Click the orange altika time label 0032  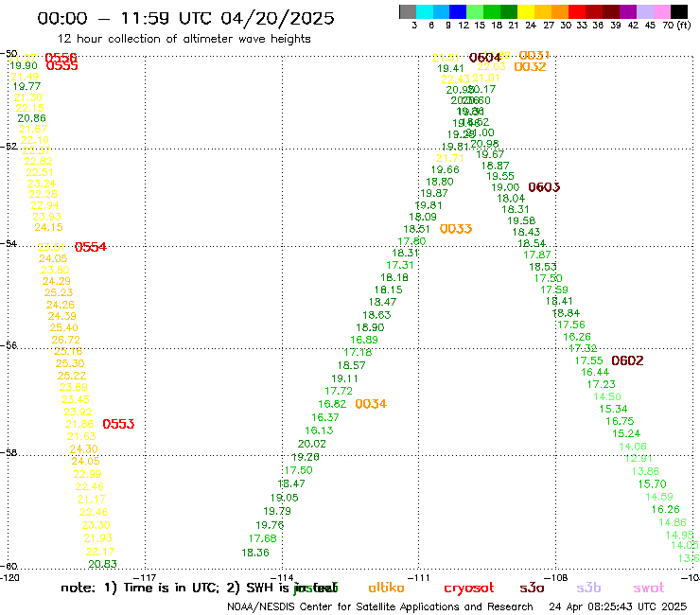pyautogui.click(x=530, y=67)
